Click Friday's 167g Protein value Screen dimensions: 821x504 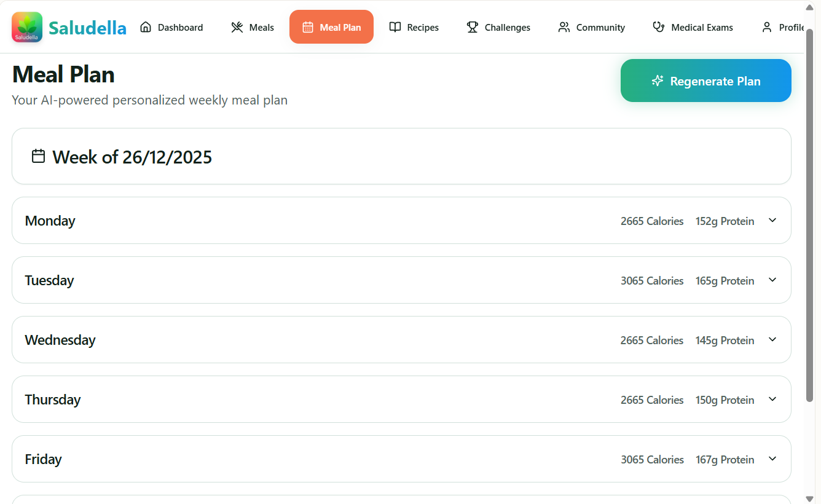[725, 460]
